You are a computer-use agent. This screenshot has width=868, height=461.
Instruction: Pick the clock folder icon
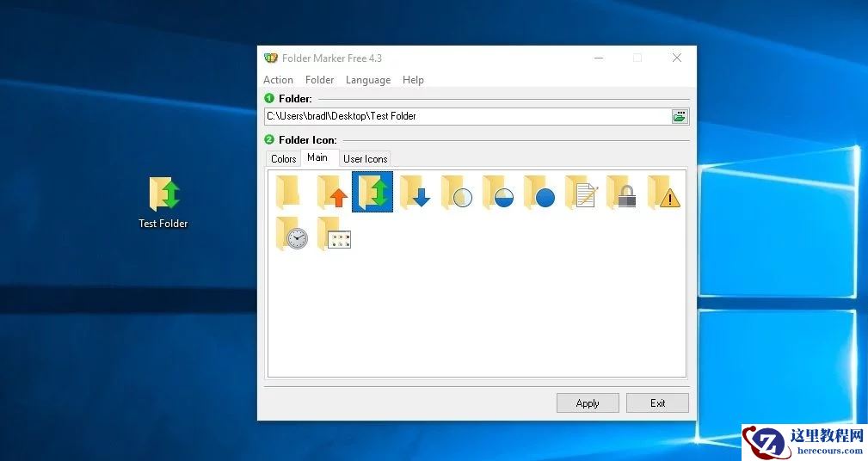(x=292, y=234)
